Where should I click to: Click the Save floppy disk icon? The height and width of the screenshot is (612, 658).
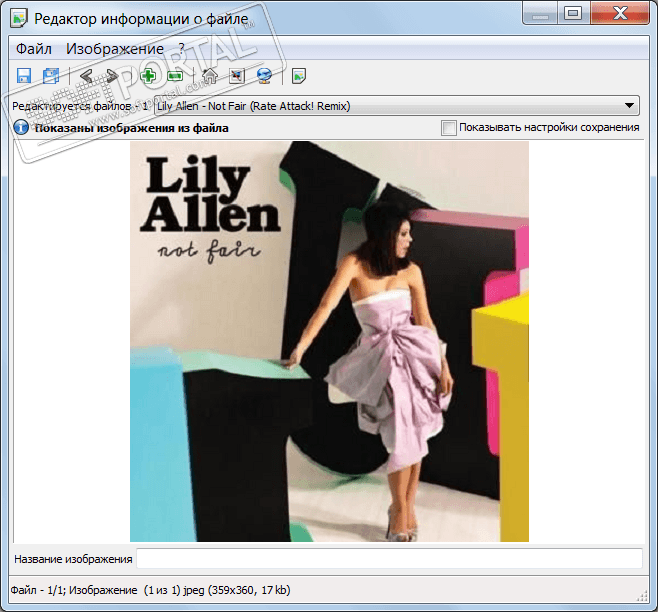coord(24,76)
